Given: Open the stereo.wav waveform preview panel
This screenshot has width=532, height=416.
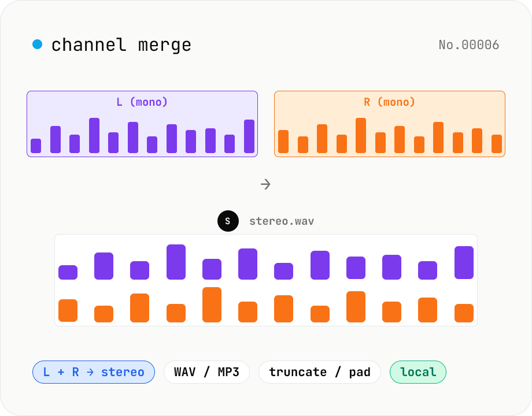Looking at the screenshot, I should pos(266,280).
